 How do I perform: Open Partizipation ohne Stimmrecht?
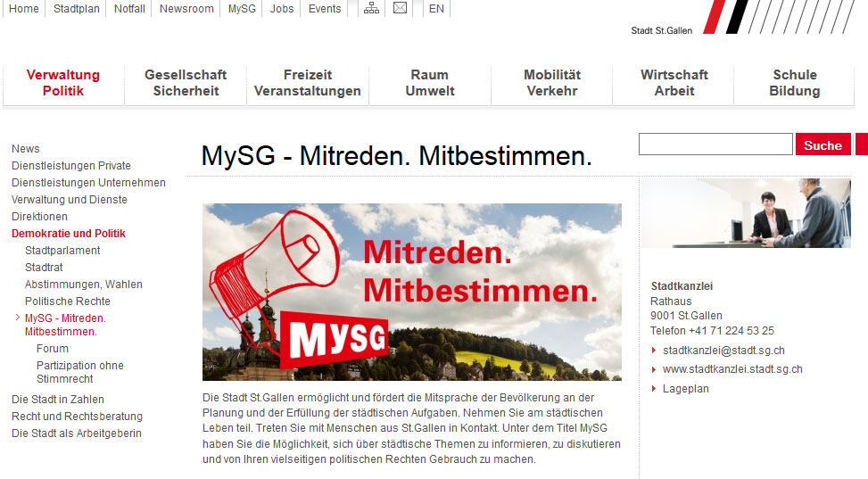[x=79, y=372]
